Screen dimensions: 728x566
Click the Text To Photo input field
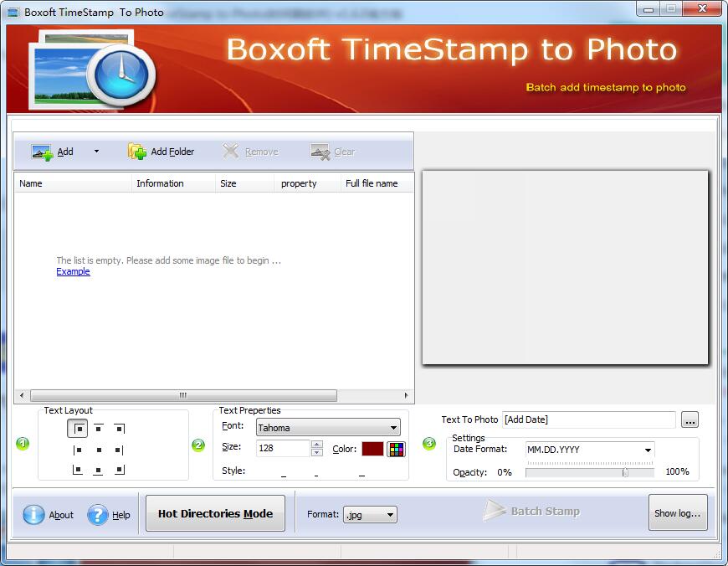tap(589, 419)
